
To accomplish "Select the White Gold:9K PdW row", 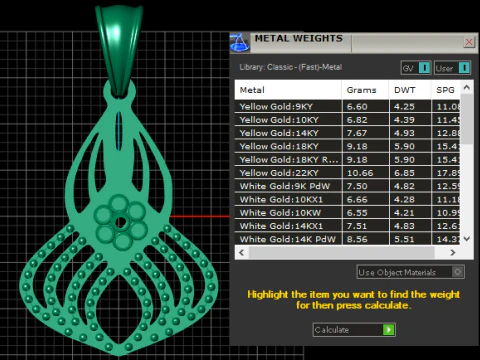I will 347,186.
